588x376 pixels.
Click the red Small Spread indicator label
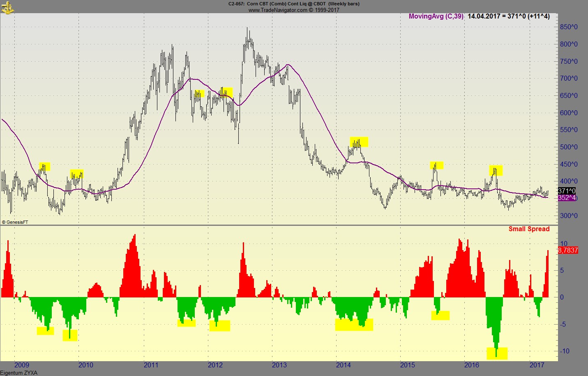[x=529, y=229]
